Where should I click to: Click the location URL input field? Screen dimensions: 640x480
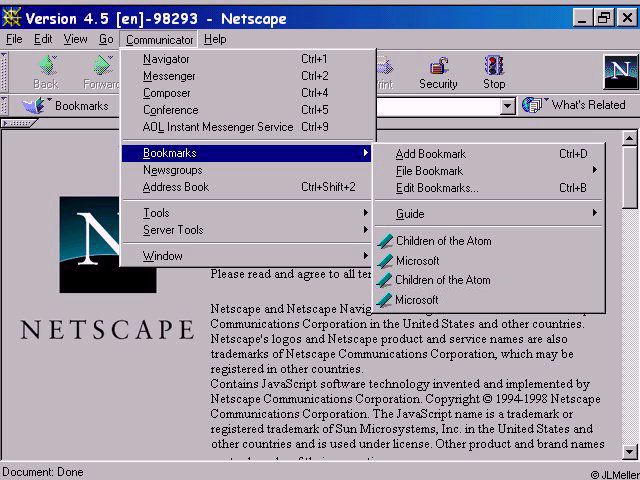click(438, 107)
